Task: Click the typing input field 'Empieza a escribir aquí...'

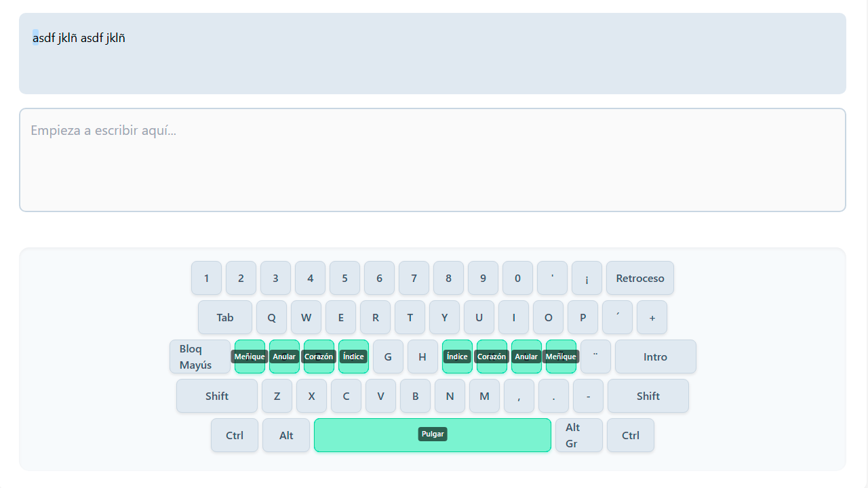Action: (433, 160)
